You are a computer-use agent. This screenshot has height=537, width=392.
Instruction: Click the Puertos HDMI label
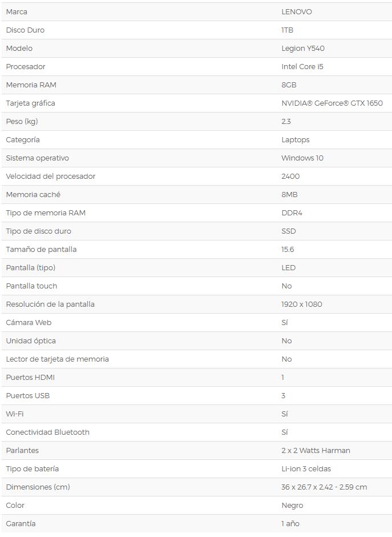[30, 378]
